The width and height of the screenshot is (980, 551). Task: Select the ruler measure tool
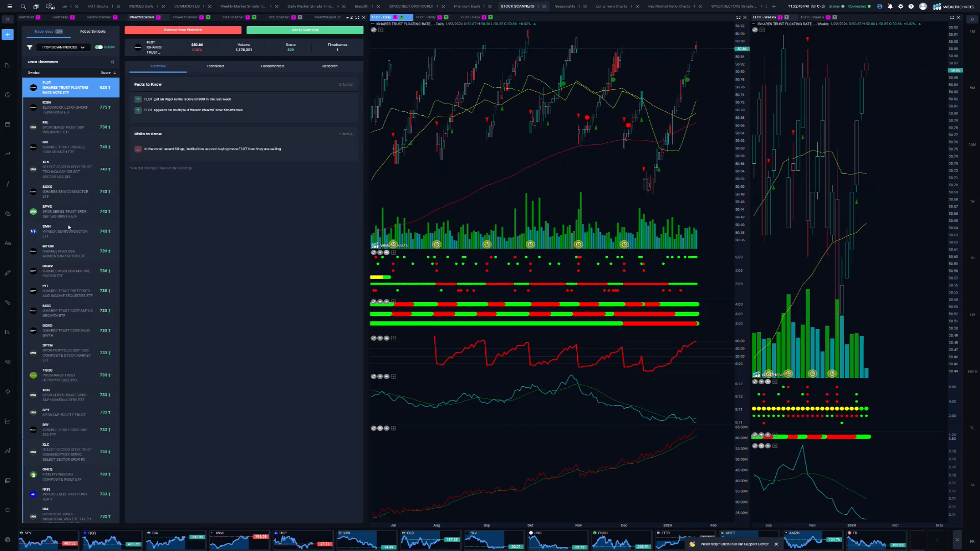click(x=8, y=303)
